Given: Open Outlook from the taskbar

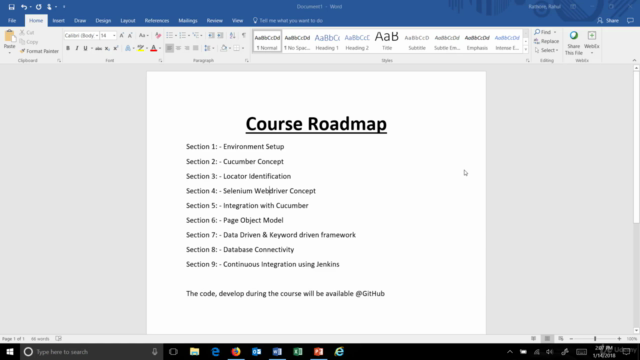Looking at the screenshot, I should pos(256,351).
